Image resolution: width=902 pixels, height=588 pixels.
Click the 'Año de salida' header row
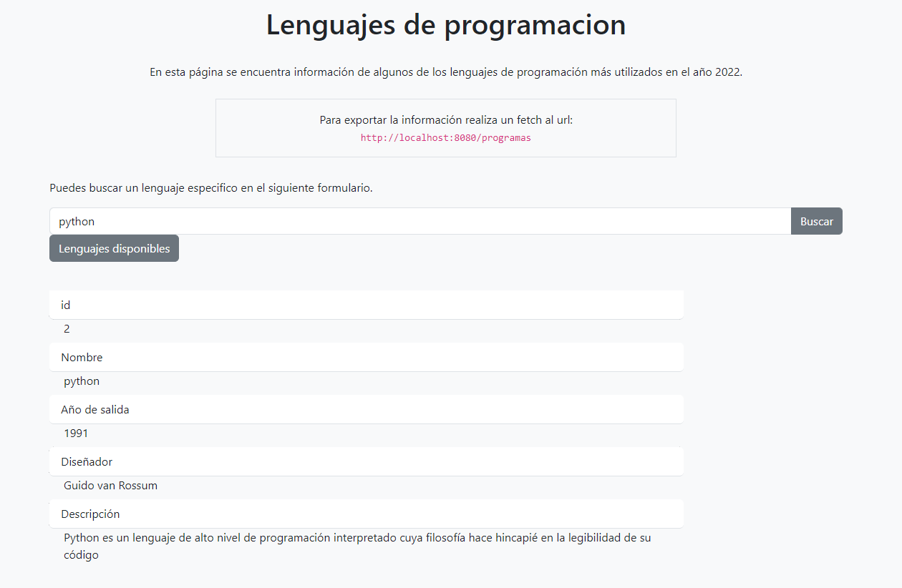click(366, 409)
